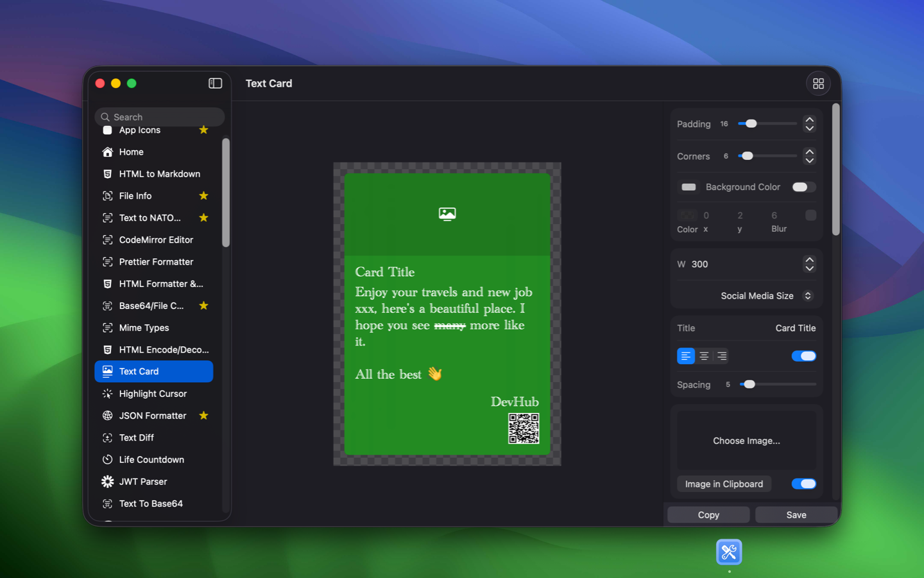Click the Life Countdown clock icon
Viewport: 924px width, 578px height.
[107, 460]
